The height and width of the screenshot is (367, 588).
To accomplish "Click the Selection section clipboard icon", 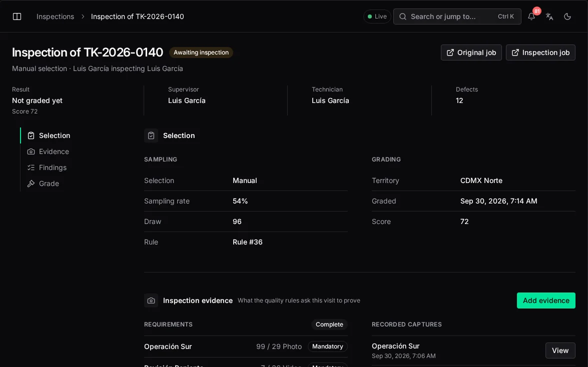I will click(x=151, y=135).
